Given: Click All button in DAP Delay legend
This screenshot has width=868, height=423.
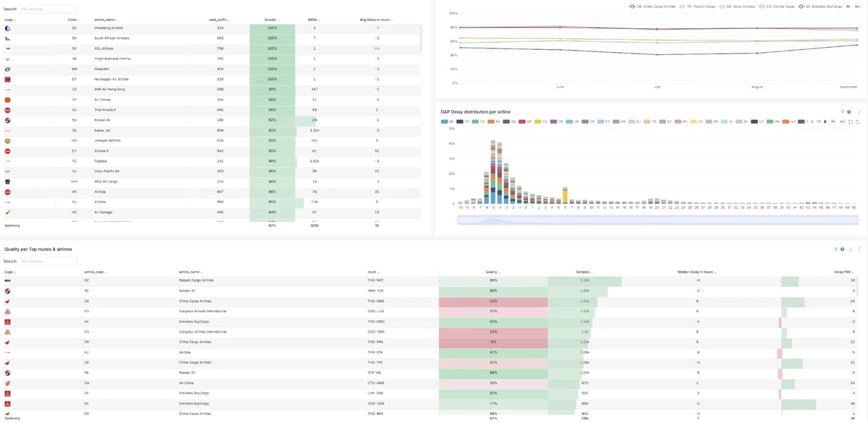Looking at the screenshot, I should pos(833,121).
